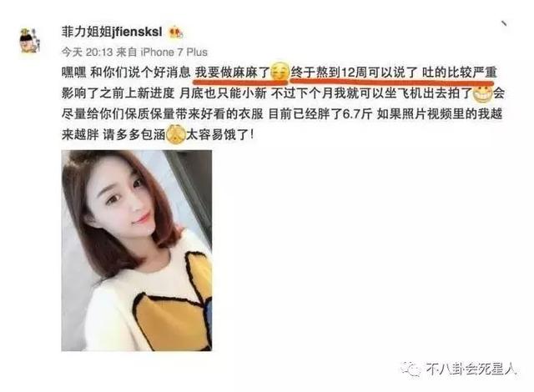Click the WeChat logo in the watermark

411,369
